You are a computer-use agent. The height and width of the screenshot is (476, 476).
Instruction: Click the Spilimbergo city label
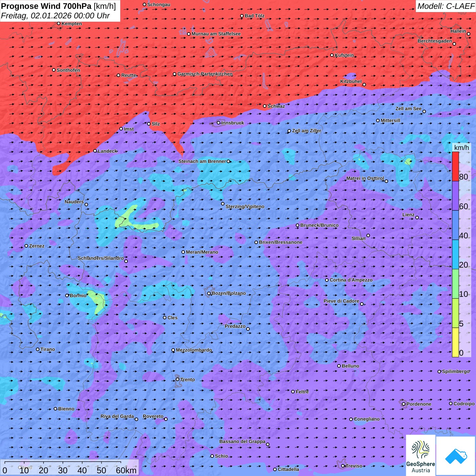pyautogui.click(x=456, y=371)
